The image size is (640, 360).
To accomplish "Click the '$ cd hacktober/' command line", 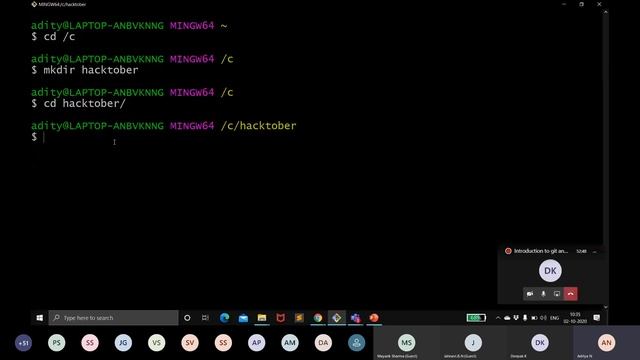I will coord(78,104).
